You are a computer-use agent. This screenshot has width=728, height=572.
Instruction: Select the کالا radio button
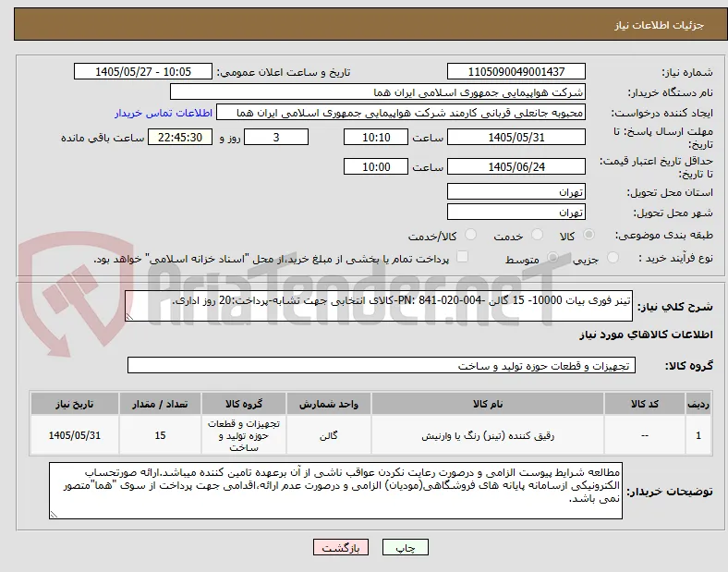click(x=588, y=235)
